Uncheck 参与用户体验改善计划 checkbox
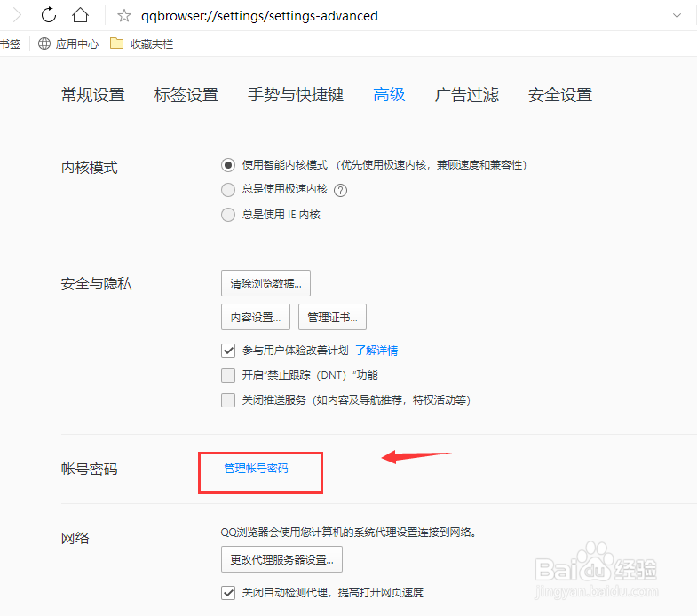This screenshot has width=697, height=616. (228, 351)
